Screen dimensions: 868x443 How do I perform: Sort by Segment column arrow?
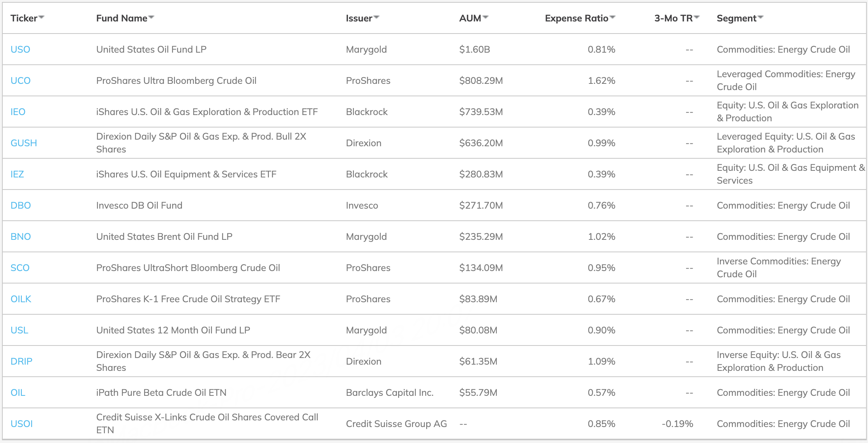point(760,17)
